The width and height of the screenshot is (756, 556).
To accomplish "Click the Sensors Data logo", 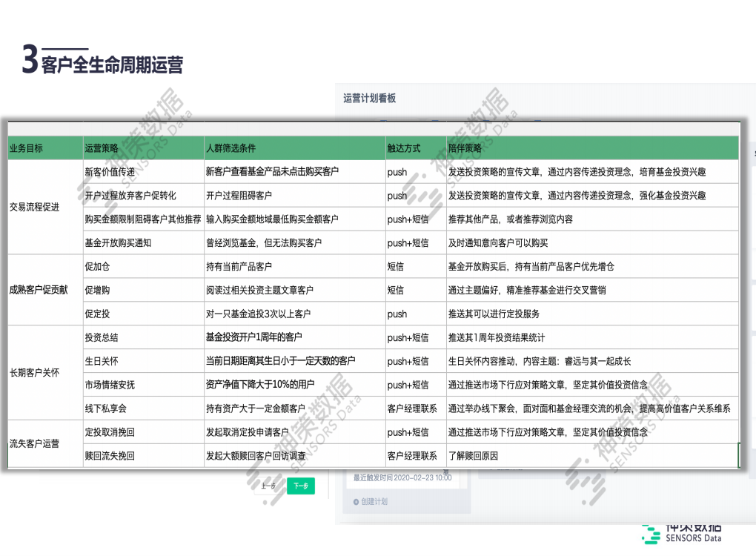I will coord(681,532).
